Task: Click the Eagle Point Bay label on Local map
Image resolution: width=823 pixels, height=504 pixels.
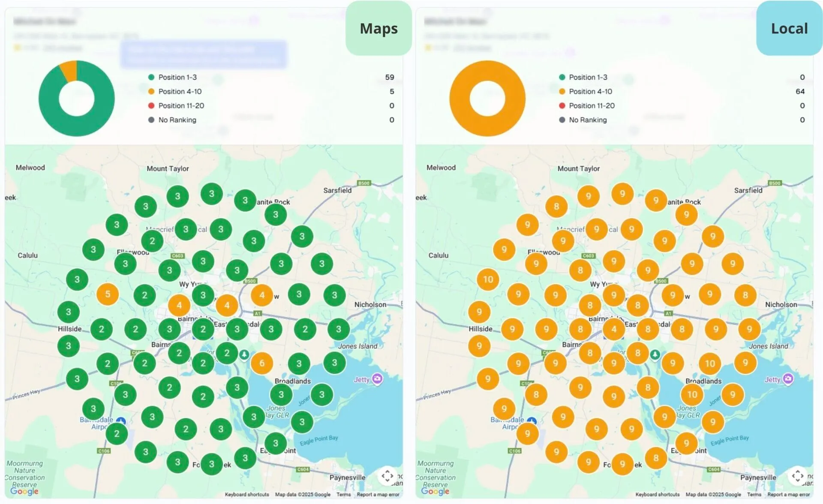Action: [x=730, y=440]
